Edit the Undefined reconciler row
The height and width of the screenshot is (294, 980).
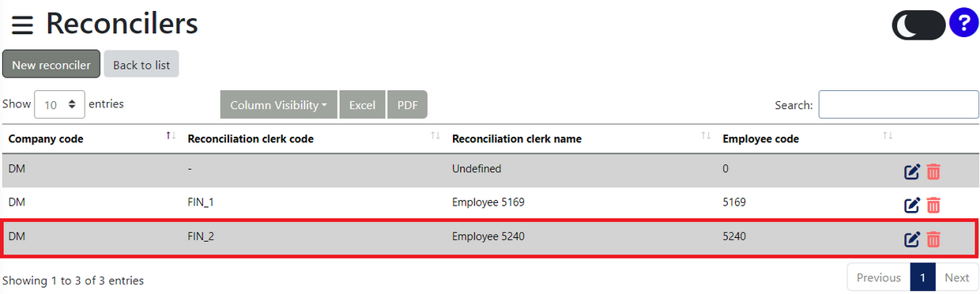912,171
